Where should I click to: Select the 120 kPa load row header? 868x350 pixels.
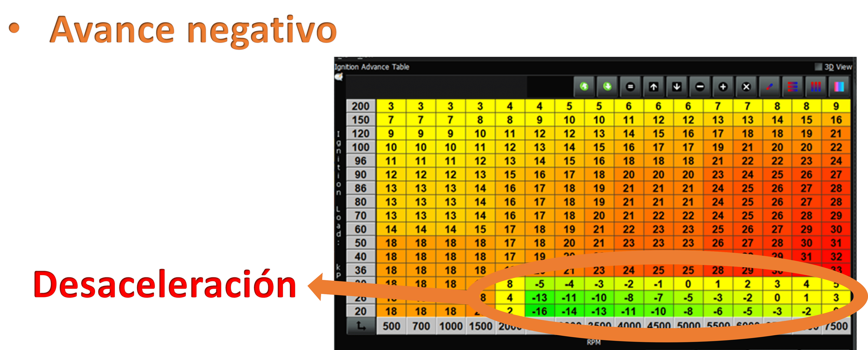[361, 134]
